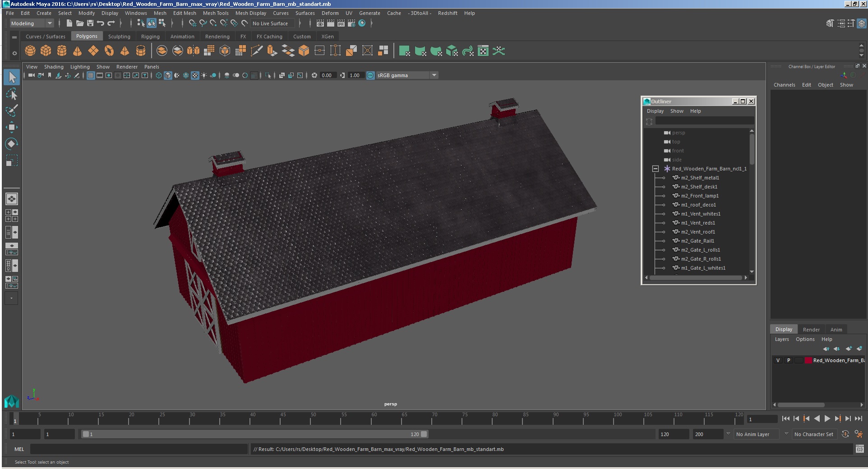This screenshot has width=868, height=469.
Task: Collapse Red_Wooden_Farm_Barn_ncl1_1 group in Outliner
Action: pos(656,169)
